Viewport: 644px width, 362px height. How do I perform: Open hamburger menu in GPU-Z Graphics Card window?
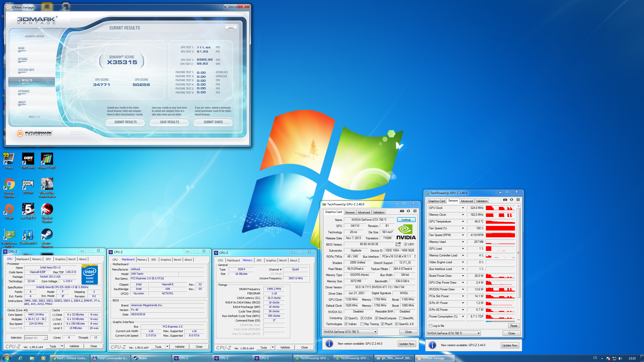(415, 211)
